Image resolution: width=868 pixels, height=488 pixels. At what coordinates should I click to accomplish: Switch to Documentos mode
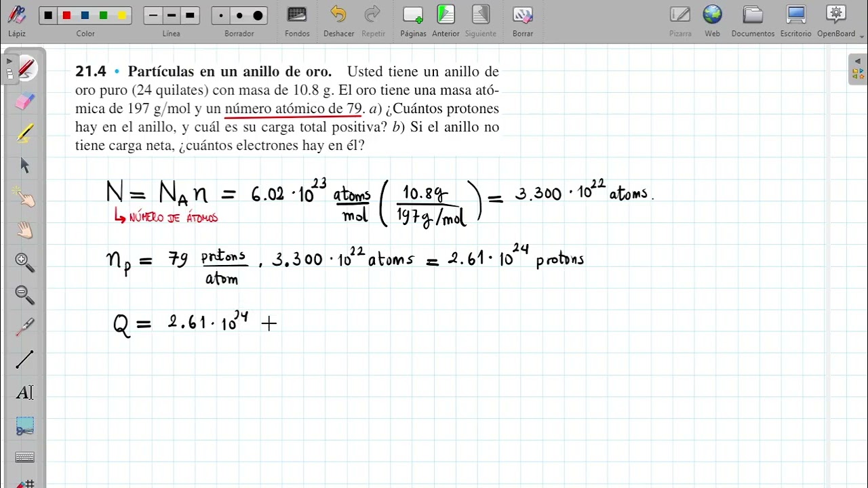tap(753, 20)
